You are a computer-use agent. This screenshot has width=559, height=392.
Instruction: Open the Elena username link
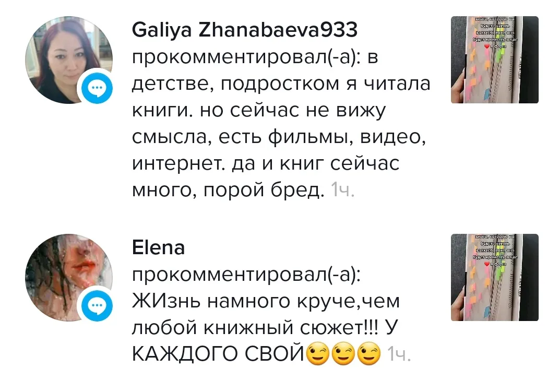coord(158,247)
